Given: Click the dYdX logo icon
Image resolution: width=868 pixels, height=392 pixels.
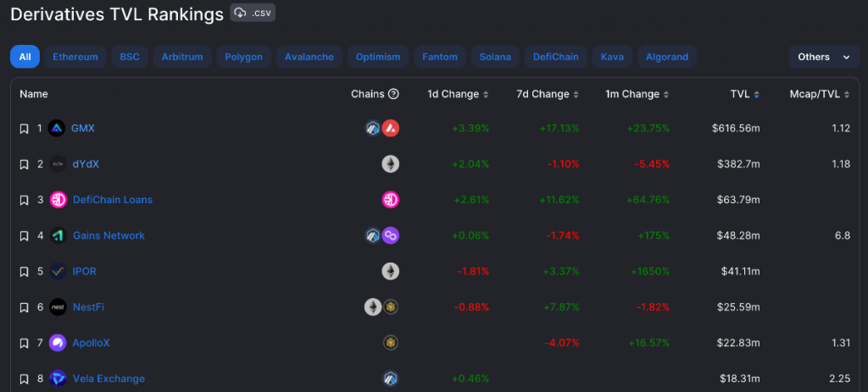Looking at the screenshot, I should 58,164.
